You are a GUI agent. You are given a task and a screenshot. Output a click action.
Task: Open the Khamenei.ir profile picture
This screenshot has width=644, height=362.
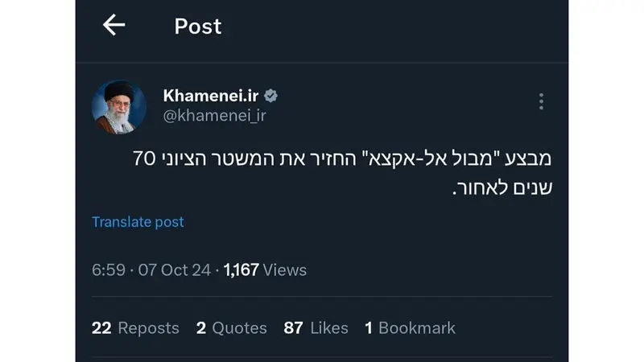pyautogui.click(x=118, y=107)
